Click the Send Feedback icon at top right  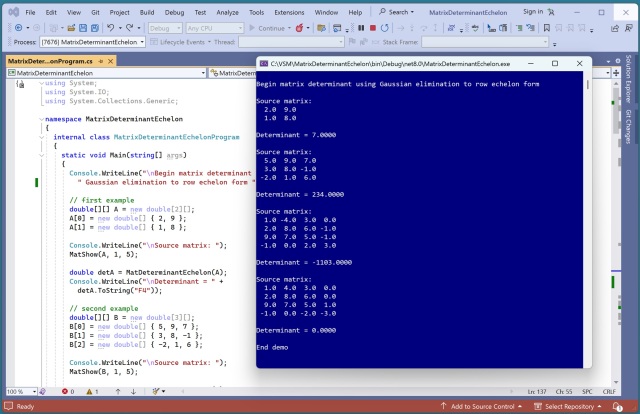point(629,28)
